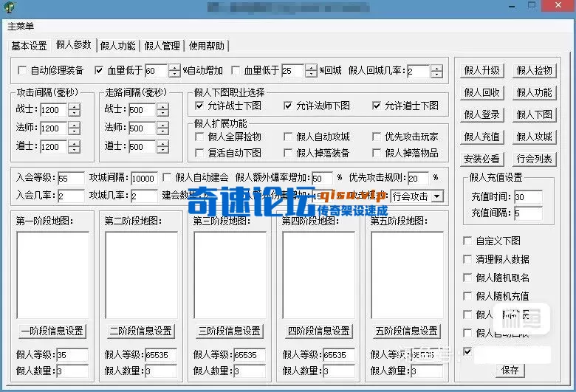The image size is (576, 392).
Task: Open the 使用帮助 tab
Action: coord(207,46)
